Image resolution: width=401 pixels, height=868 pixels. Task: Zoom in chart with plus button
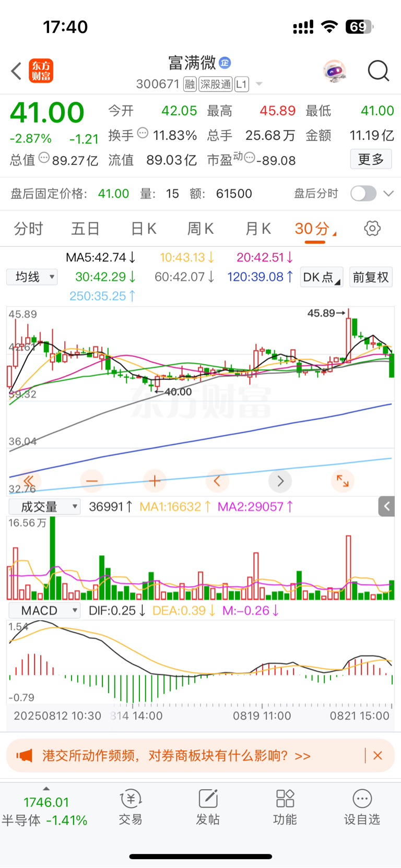click(155, 481)
